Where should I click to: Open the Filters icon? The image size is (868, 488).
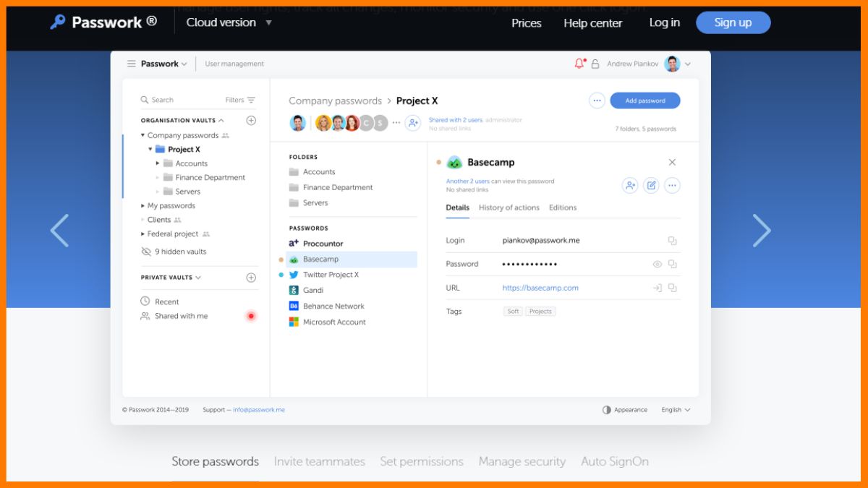point(251,100)
